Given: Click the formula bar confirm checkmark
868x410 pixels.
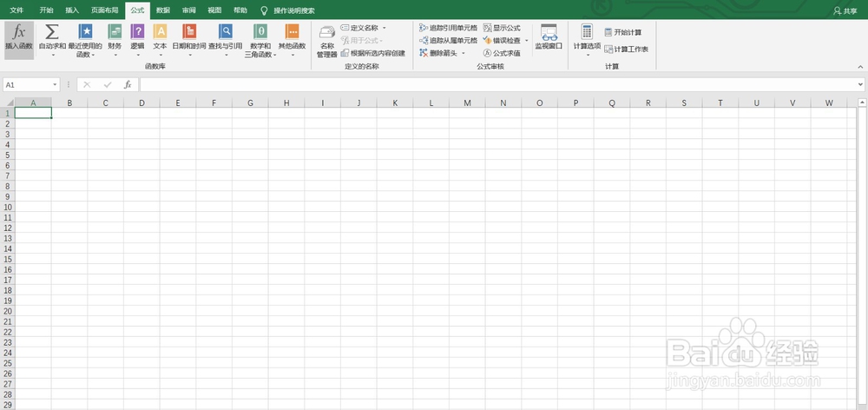Looking at the screenshot, I should click(108, 85).
